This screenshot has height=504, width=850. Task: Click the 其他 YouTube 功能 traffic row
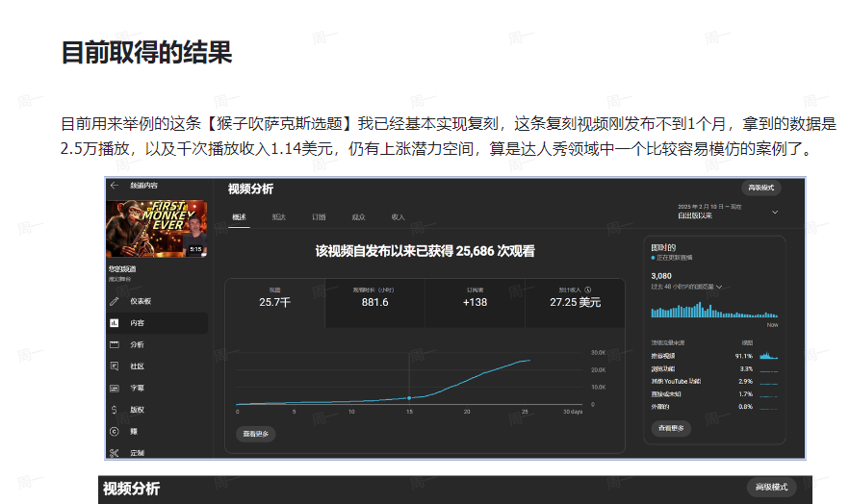coord(714,382)
